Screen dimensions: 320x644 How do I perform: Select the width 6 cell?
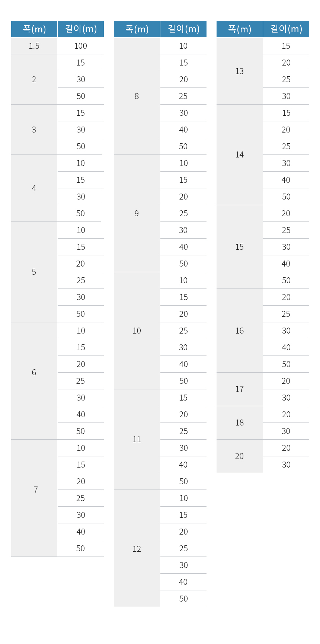[x=34, y=372]
